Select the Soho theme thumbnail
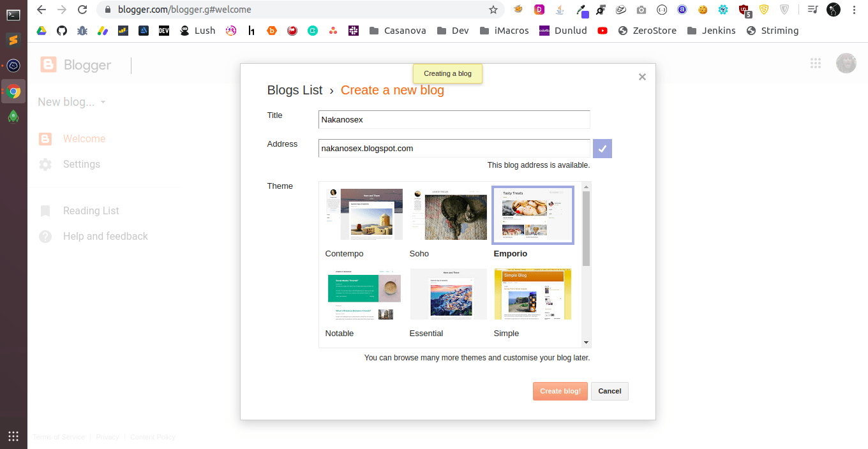Screen dimensions: 868x449 click(448, 215)
